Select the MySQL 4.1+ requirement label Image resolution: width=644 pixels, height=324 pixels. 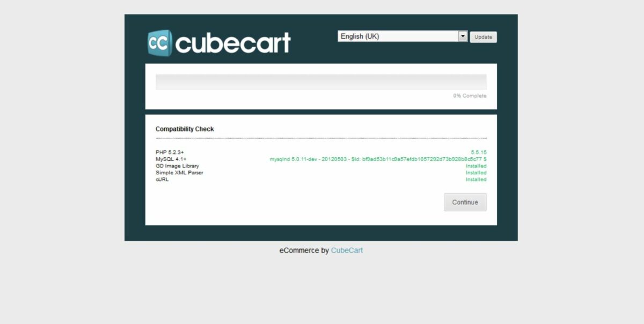click(x=171, y=159)
